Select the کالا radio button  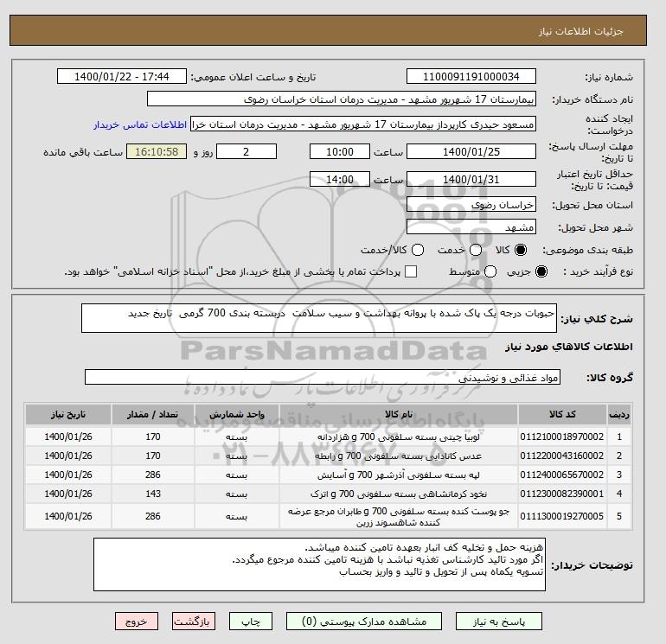tap(521, 250)
